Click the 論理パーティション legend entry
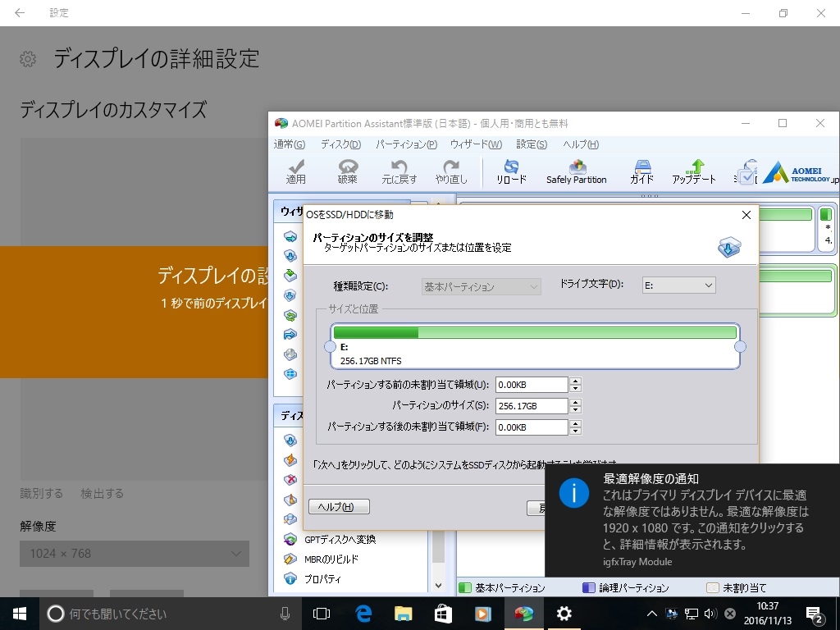Screen dimensions: 840x630 (626, 587)
